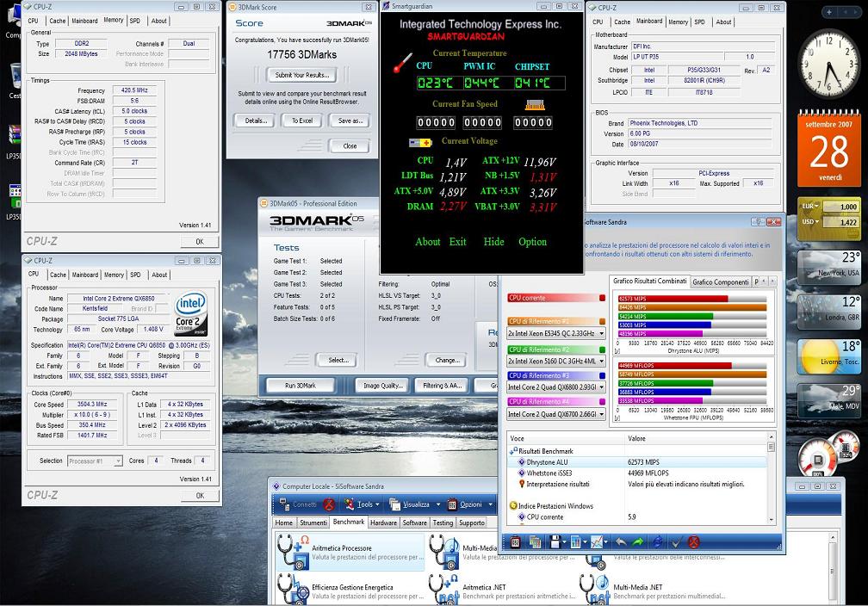The width and height of the screenshot is (868, 606).
Task: Open the Tools menu in Sandra toolbar
Action: pos(361,504)
